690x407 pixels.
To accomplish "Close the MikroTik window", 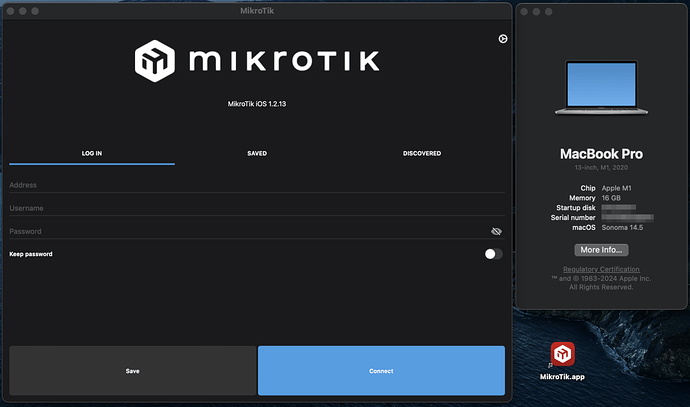I will pyautogui.click(x=11, y=11).
